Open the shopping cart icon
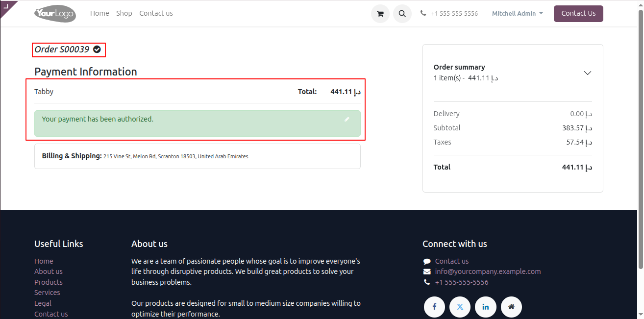 click(380, 14)
